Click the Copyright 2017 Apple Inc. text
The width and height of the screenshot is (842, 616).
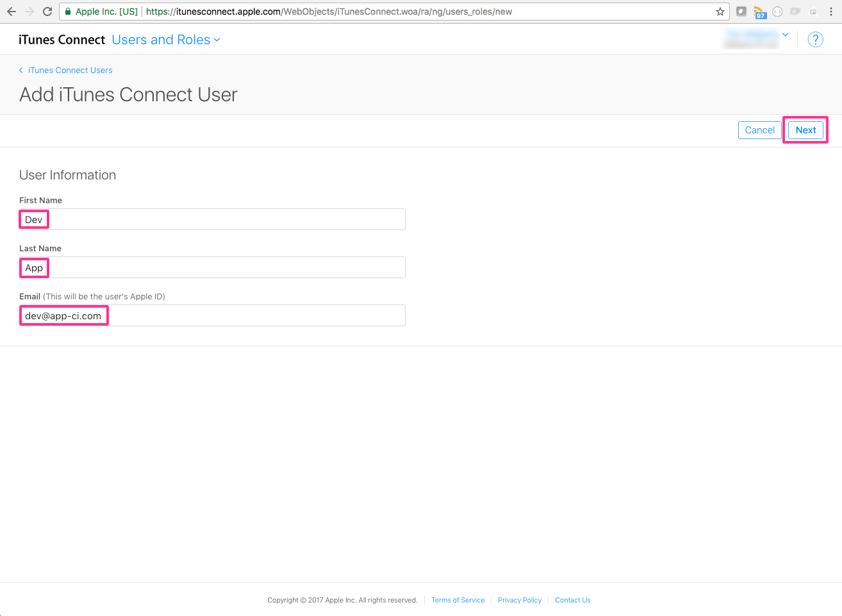(x=342, y=600)
